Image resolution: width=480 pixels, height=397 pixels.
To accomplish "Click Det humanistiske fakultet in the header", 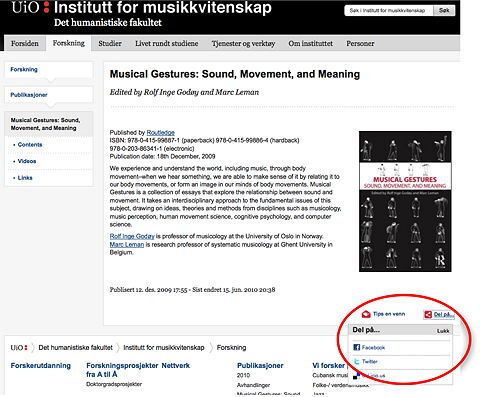I will click(108, 23).
